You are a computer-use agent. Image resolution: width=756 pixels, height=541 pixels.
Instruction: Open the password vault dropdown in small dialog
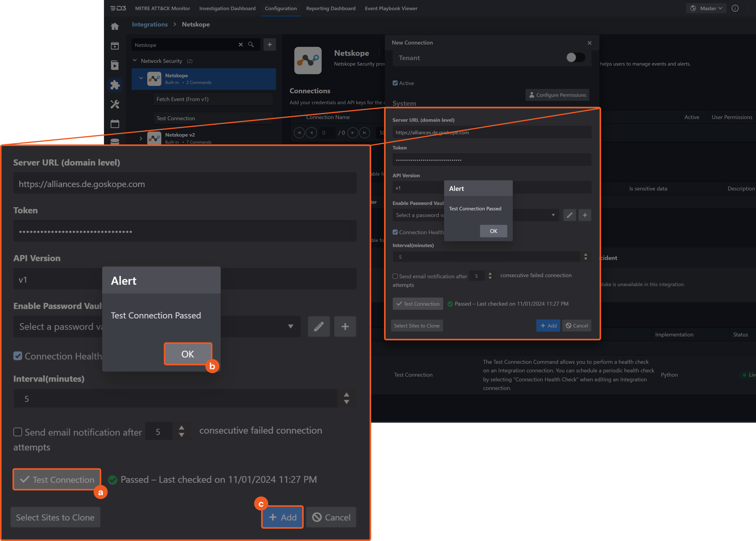[x=476, y=215]
